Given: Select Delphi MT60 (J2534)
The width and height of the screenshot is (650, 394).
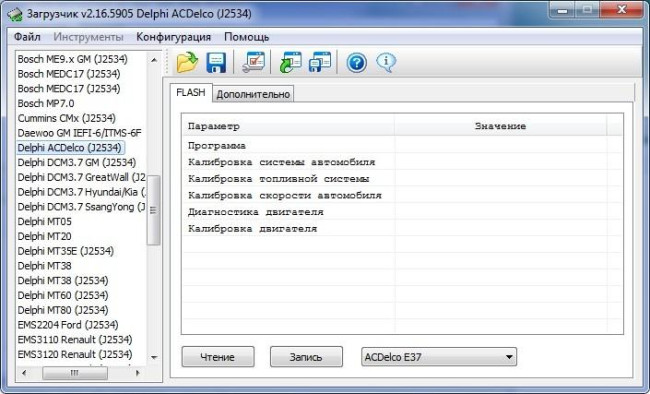Looking at the screenshot, I should 63,295.
